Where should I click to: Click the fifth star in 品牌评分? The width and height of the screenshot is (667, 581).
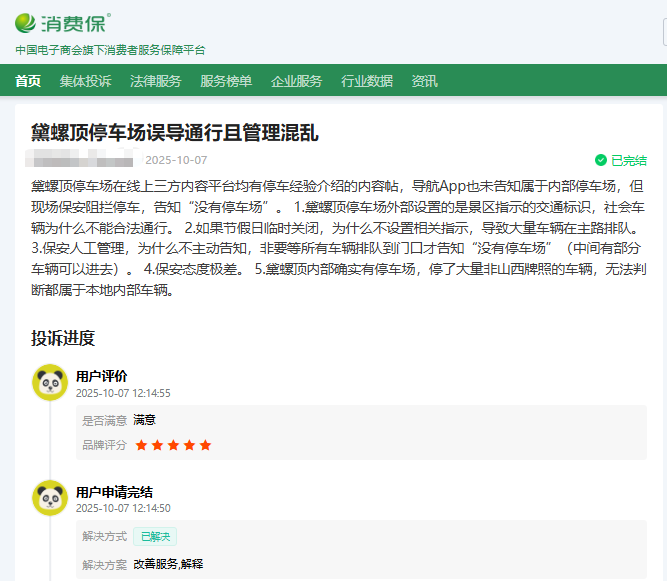click(206, 445)
